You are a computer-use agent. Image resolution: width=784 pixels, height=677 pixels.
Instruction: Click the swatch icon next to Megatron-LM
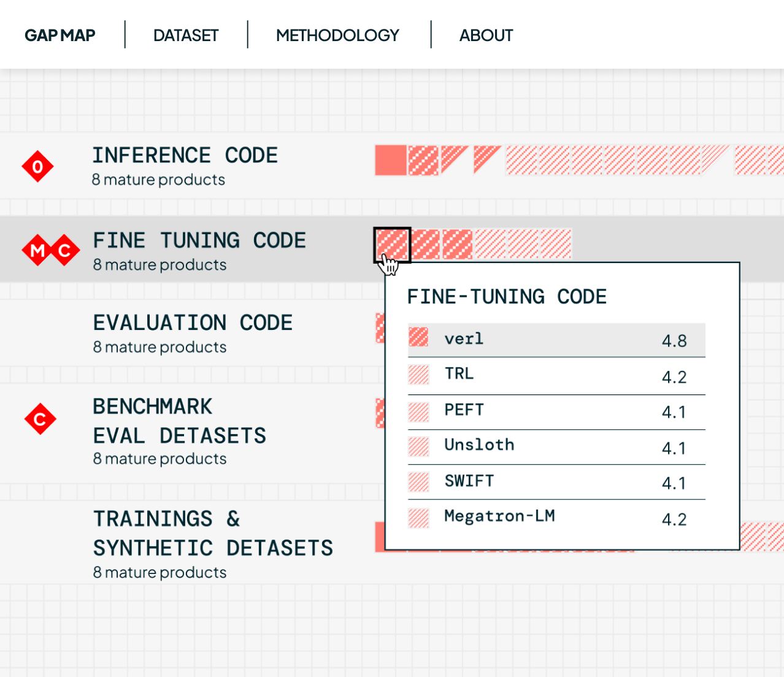click(x=418, y=518)
